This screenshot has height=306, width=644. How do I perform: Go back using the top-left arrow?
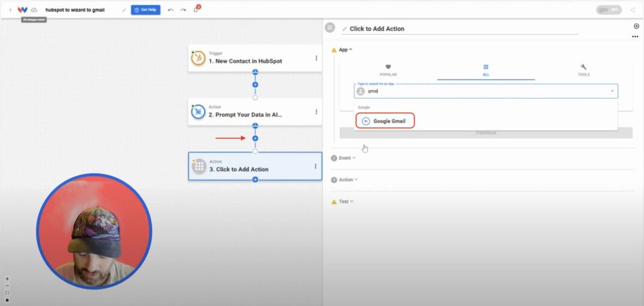(10, 10)
